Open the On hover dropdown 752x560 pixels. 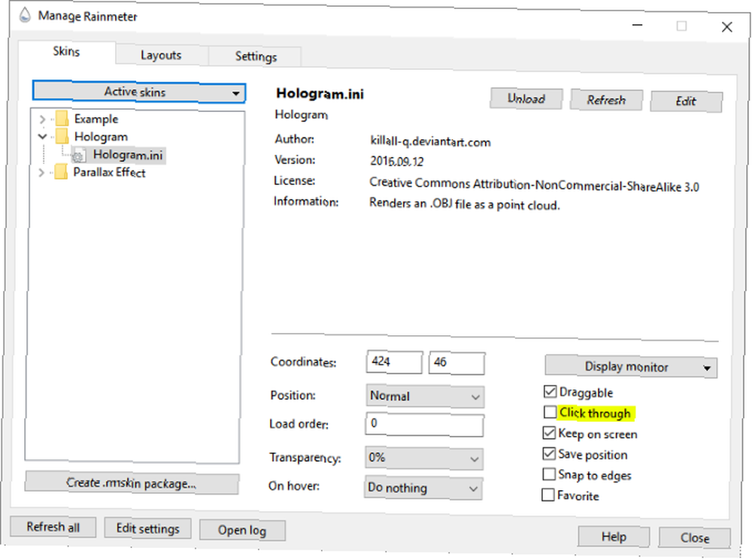coord(423,488)
